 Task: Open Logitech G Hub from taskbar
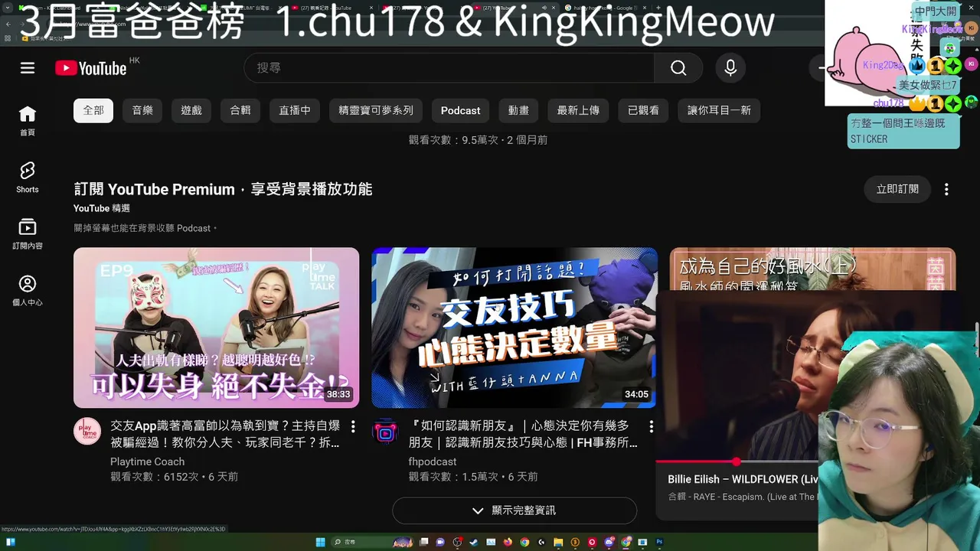[541, 543]
